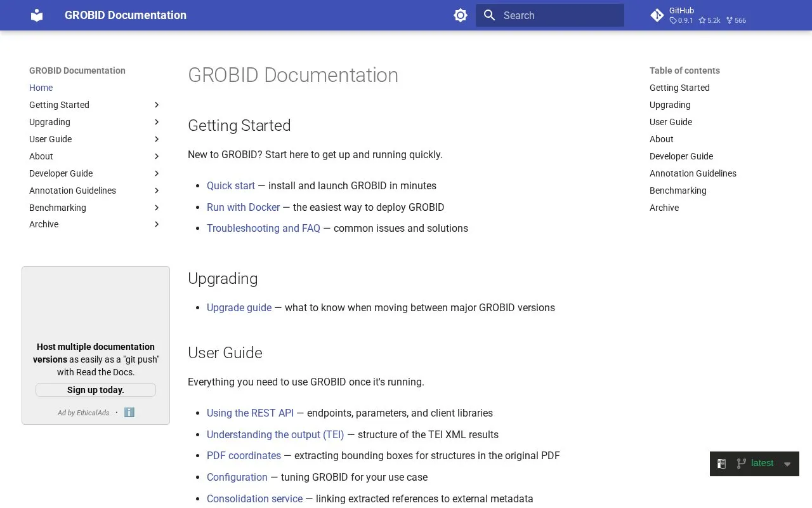
Task: Expand the Archive sidebar section
Action: (x=157, y=224)
